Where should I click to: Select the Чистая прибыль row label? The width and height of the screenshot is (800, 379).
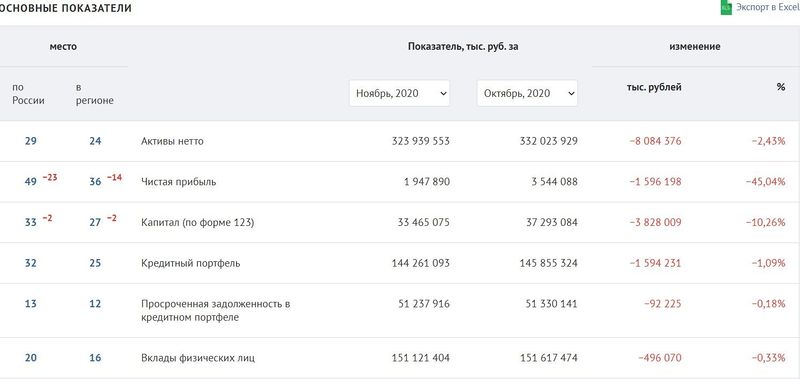point(179,182)
